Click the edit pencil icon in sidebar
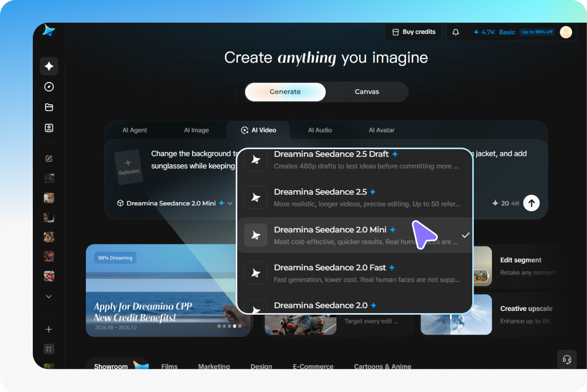587x392 pixels. point(49,159)
